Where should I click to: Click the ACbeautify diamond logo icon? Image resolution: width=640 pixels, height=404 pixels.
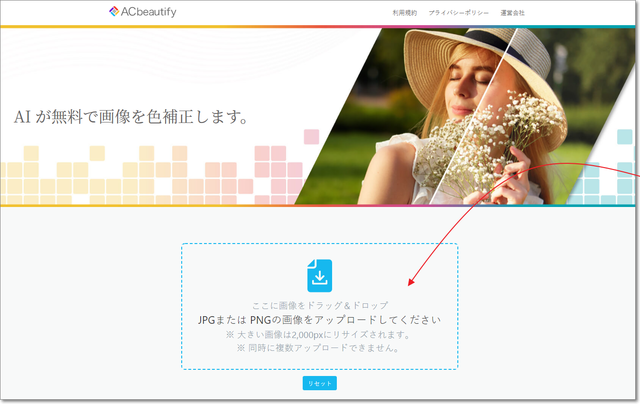pos(114,12)
